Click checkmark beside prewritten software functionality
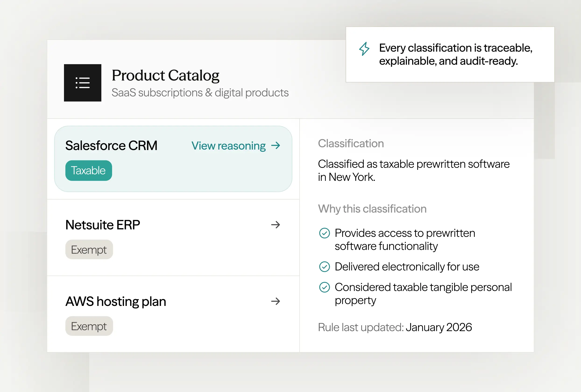 (325, 233)
